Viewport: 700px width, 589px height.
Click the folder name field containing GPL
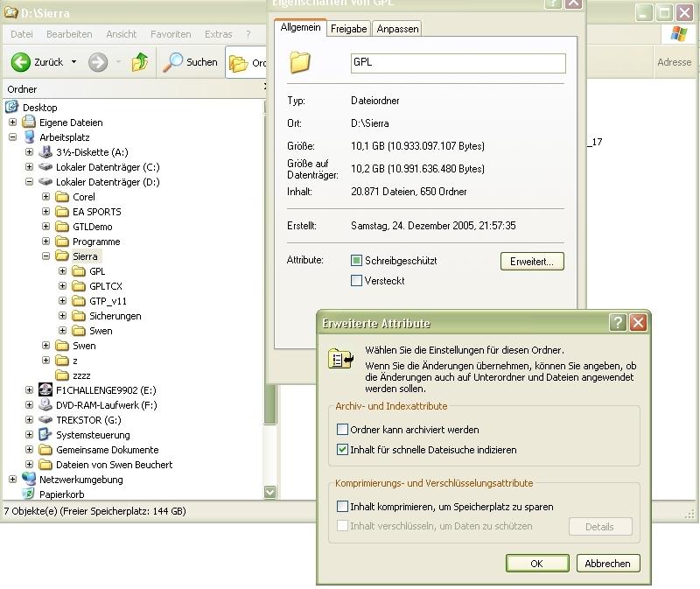pyautogui.click(x=457, y=63)
